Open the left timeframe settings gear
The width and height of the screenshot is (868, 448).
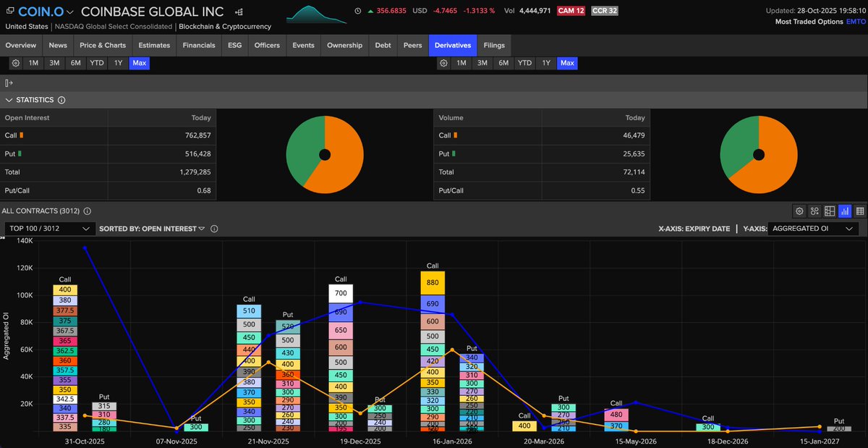[x=14, y=63]
